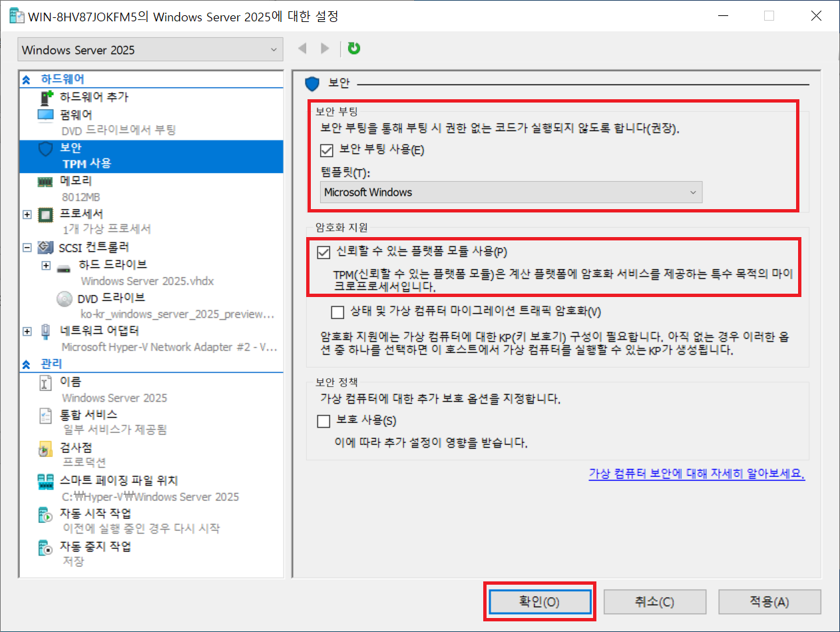840x632 pixels.
Task: Disable the Secure Boot (보안 부팅 사용) checkbox
Action: [x=326, y=151]
